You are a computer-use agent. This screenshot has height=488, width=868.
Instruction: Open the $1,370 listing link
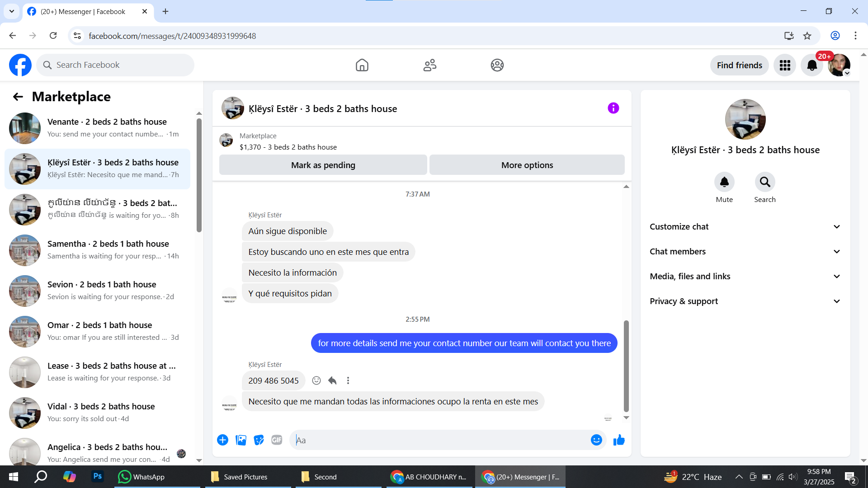coord(288,147)
